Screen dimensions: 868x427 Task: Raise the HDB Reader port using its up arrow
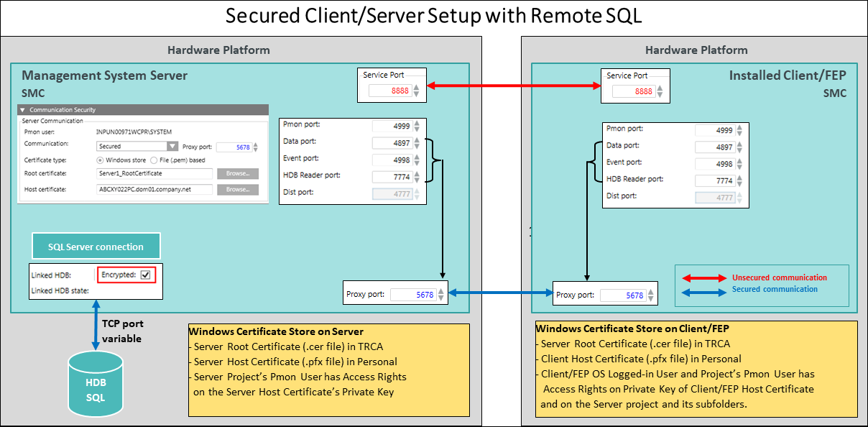click(417, 173)
